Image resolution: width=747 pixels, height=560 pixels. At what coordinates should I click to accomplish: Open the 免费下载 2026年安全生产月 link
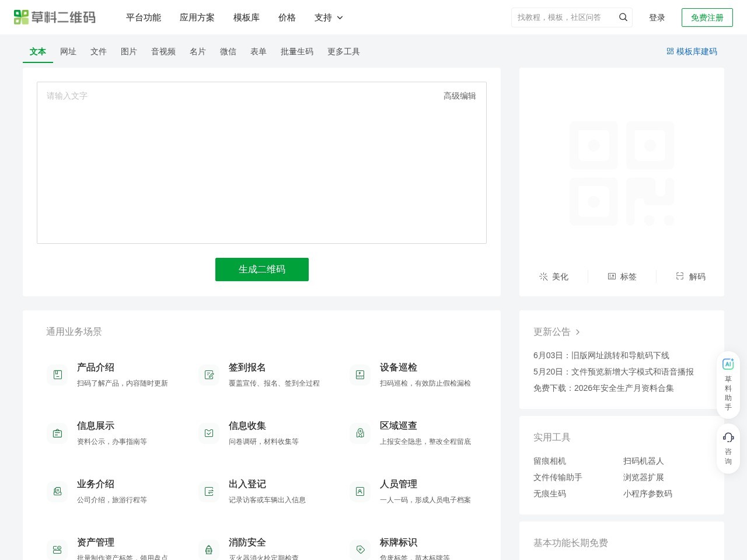[603, 388]
